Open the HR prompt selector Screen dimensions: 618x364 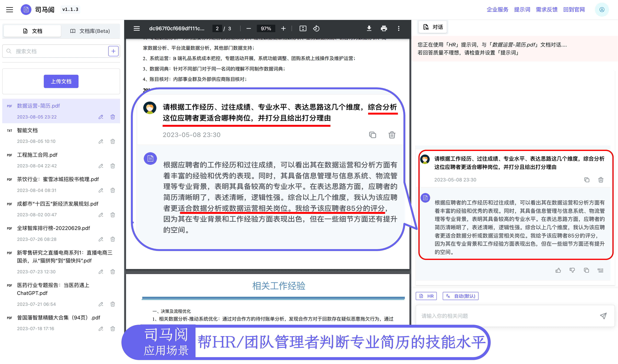426,296
